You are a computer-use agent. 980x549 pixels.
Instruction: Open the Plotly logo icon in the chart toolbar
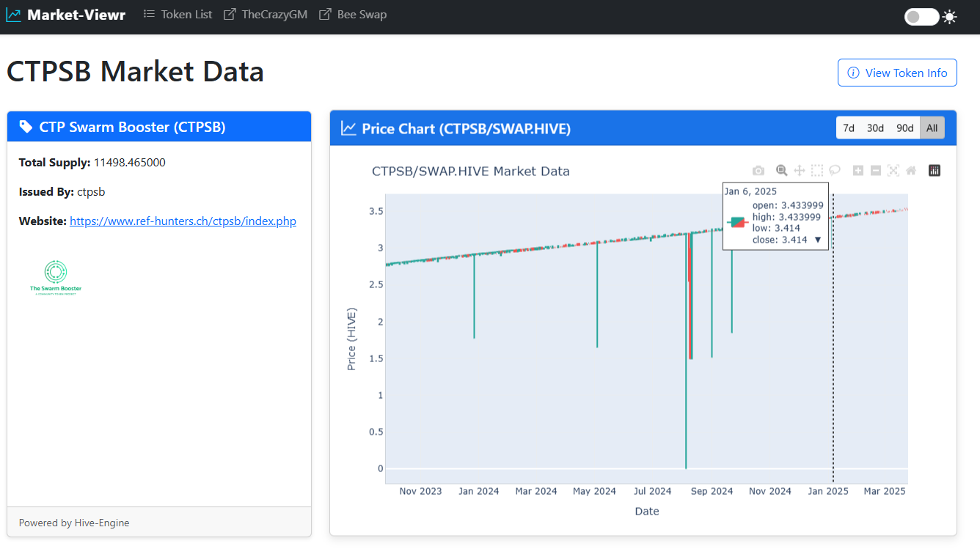(935, 171)
